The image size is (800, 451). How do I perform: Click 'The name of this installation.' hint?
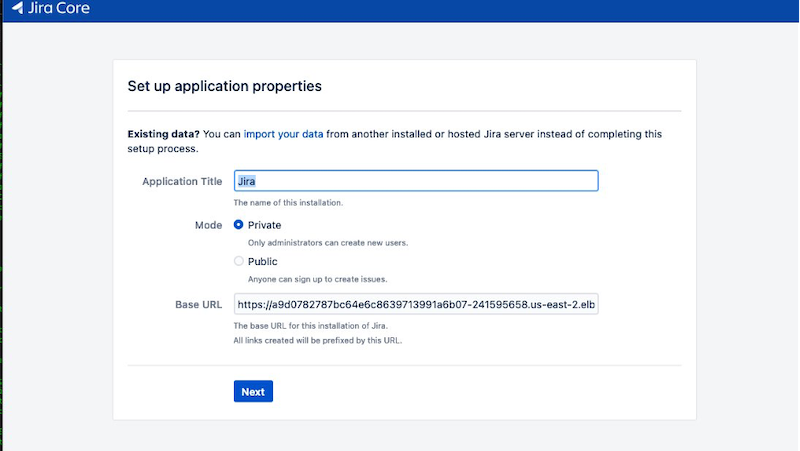click(288, 203)
